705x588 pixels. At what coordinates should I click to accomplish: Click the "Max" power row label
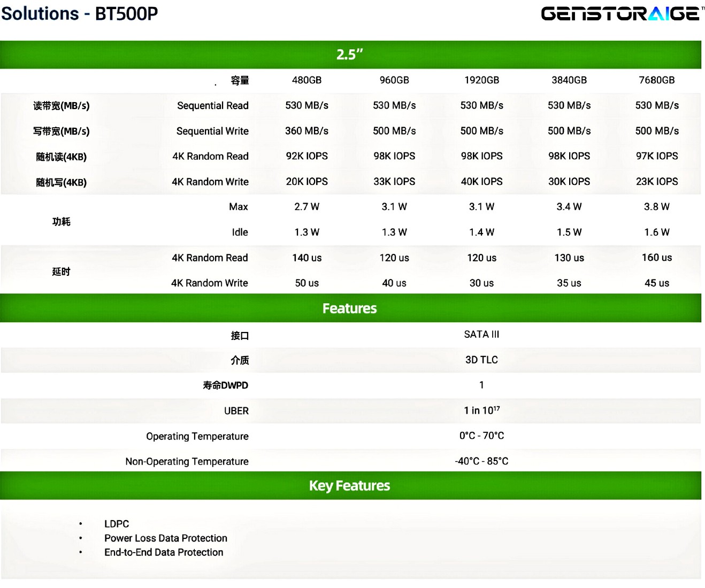239,207
